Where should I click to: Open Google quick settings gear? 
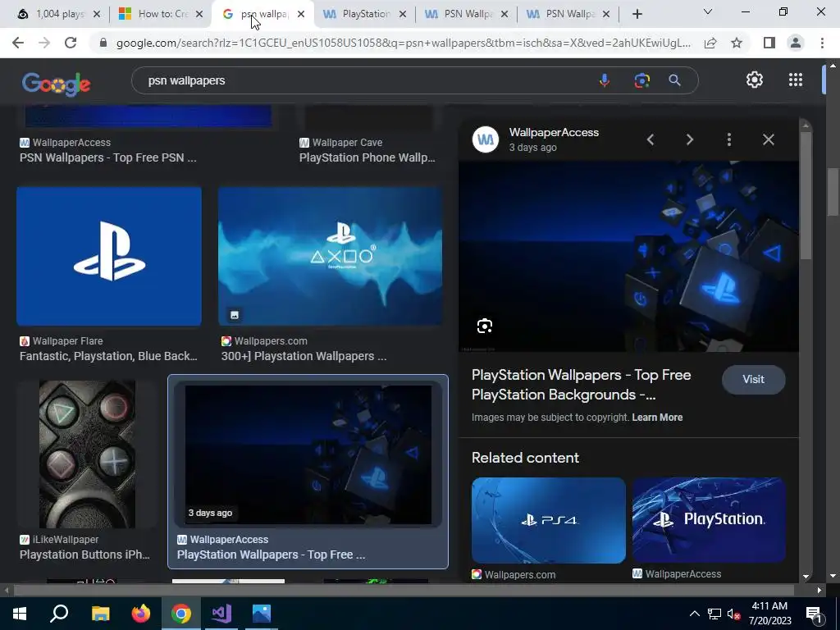[x=755, y=80]
